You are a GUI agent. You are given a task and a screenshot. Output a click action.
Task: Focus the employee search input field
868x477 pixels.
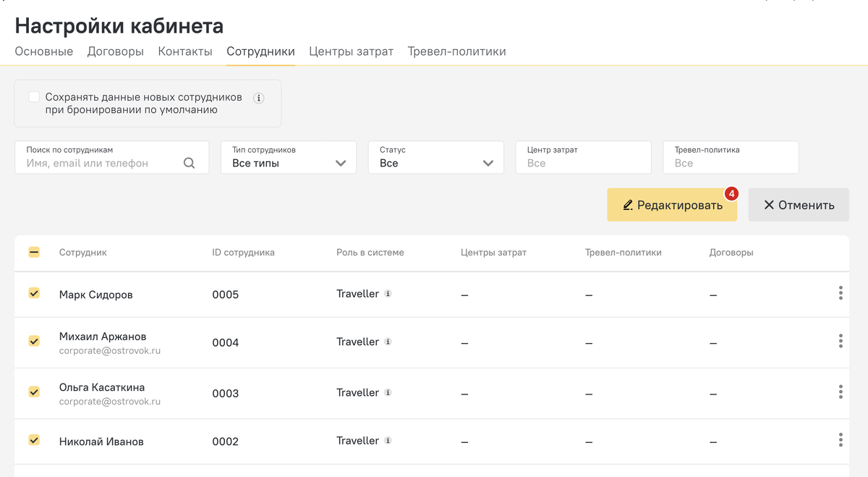(101, 164)
